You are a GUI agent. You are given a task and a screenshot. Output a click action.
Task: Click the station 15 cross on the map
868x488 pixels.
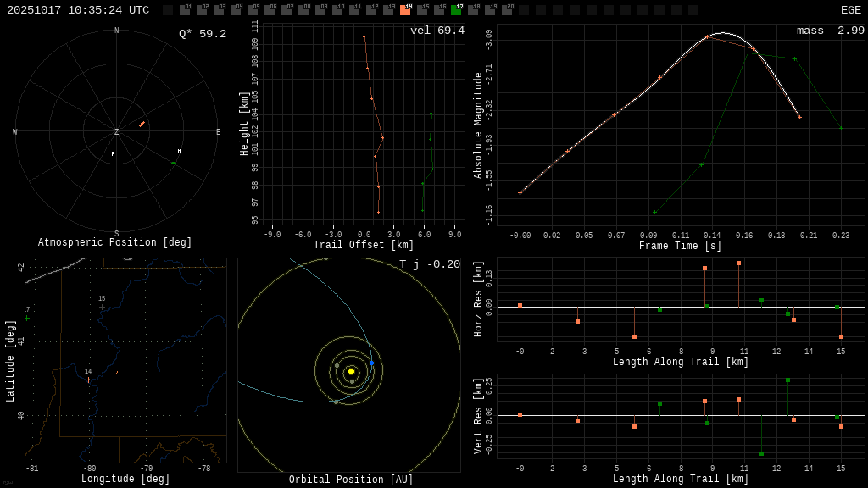pos(102,307)
